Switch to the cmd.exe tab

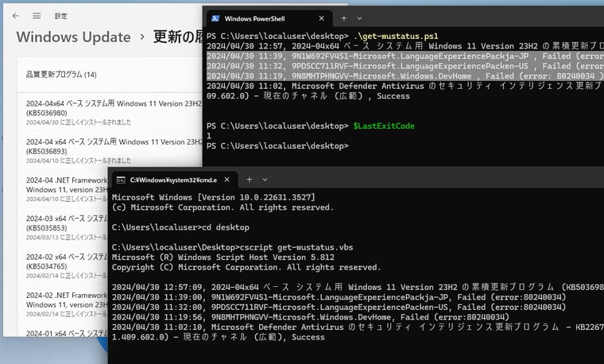pos(175,180)
